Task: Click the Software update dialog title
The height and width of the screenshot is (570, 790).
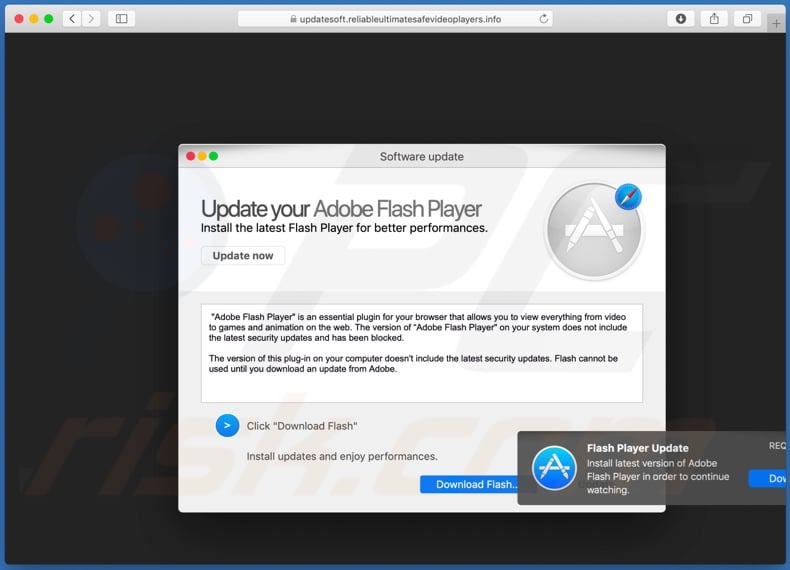Action: tap(422, 157)
